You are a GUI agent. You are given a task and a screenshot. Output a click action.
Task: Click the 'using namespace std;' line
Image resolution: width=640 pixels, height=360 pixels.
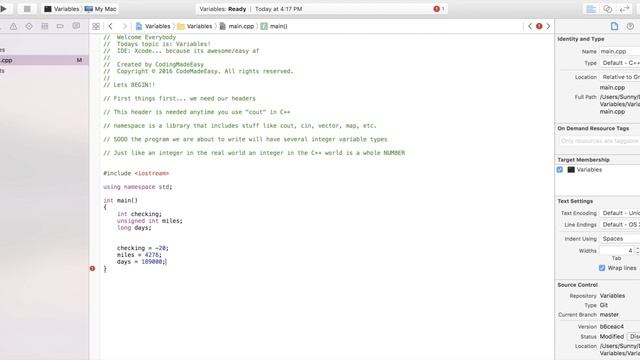pos(138,187)
